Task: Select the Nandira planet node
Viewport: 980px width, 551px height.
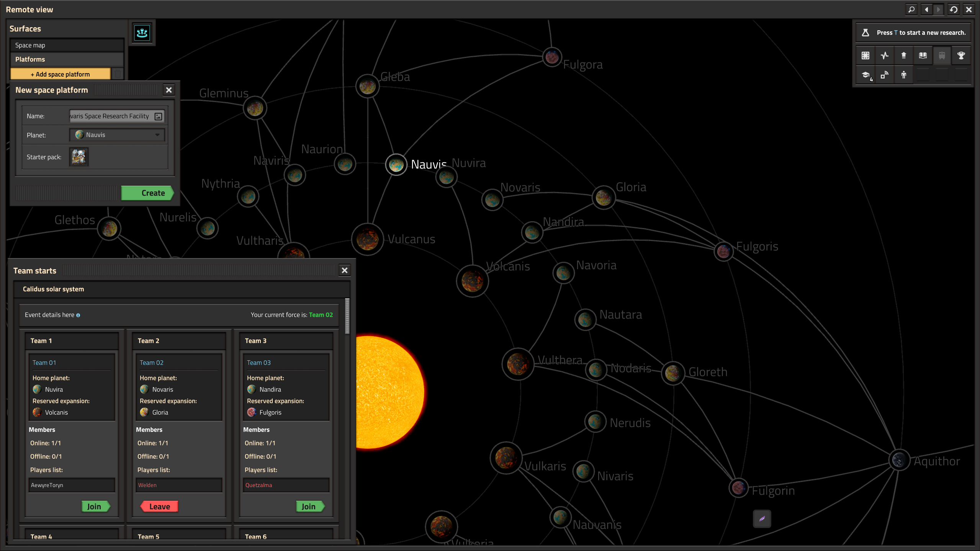Action: [x=532, y=232]
